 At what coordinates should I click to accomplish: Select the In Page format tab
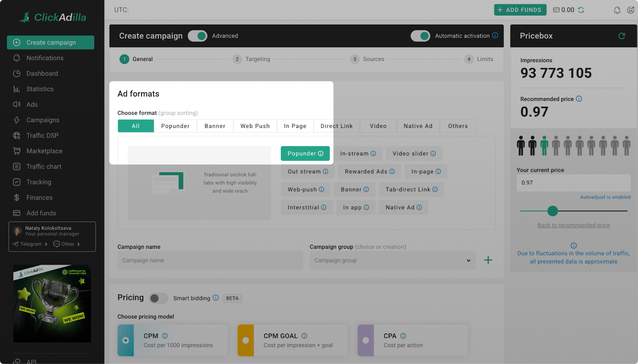295,126
